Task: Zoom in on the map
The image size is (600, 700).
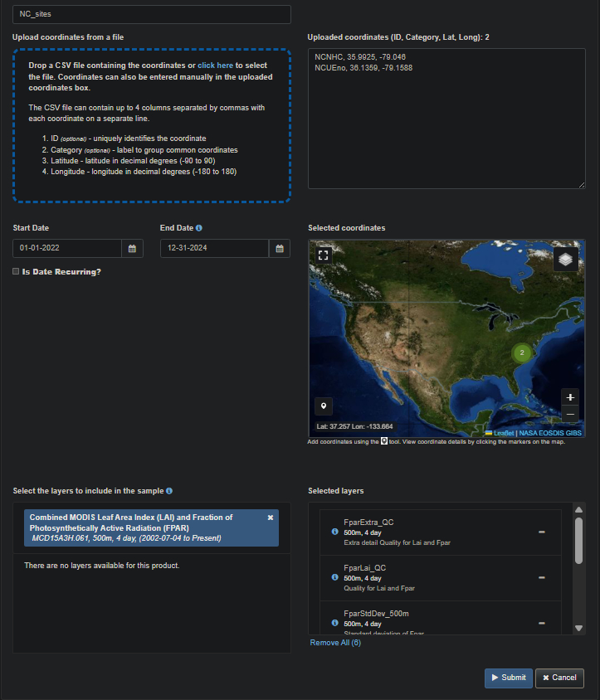Action: [x=569, y=397]
